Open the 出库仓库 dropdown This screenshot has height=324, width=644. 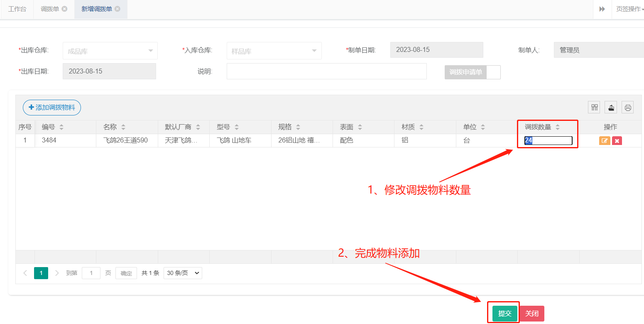110,51
